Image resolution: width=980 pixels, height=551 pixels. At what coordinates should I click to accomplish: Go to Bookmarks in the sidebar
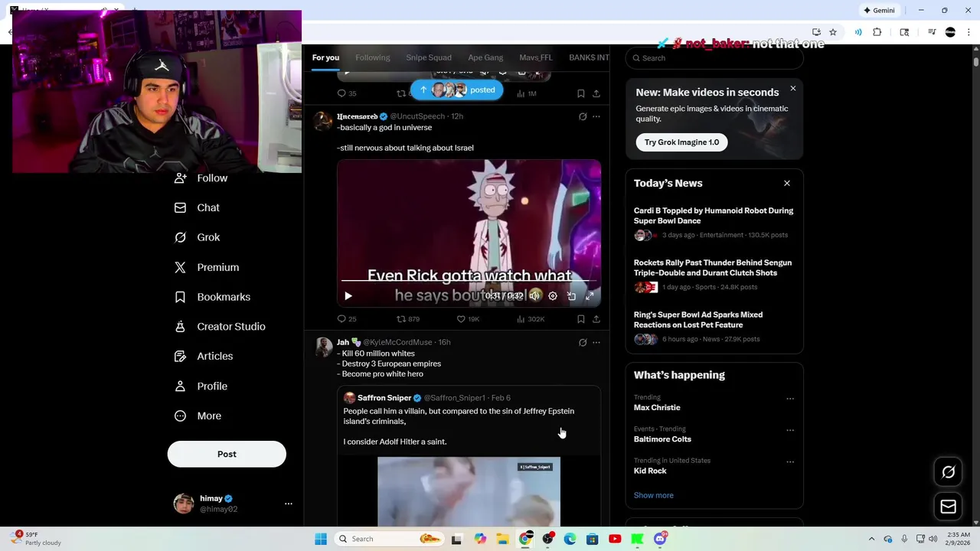(x=213, y=297)
